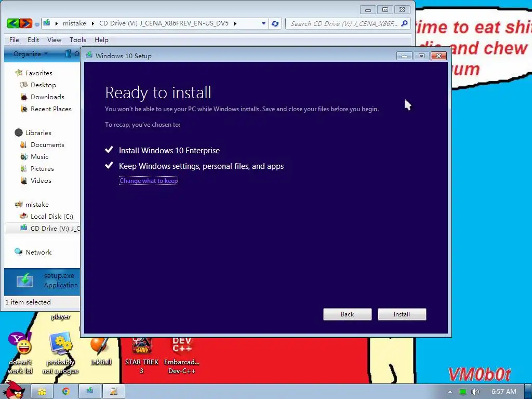
Task: Click the search magnifier icon in Explorer
Action: click(404, 23)
